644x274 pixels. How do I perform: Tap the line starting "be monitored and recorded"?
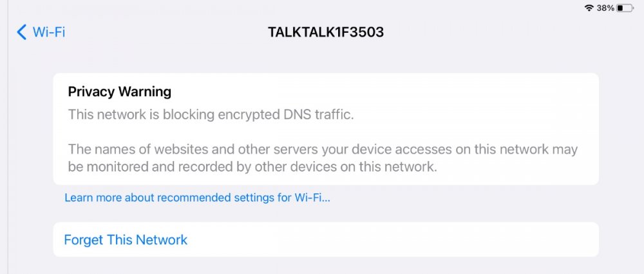click(252, 167)
